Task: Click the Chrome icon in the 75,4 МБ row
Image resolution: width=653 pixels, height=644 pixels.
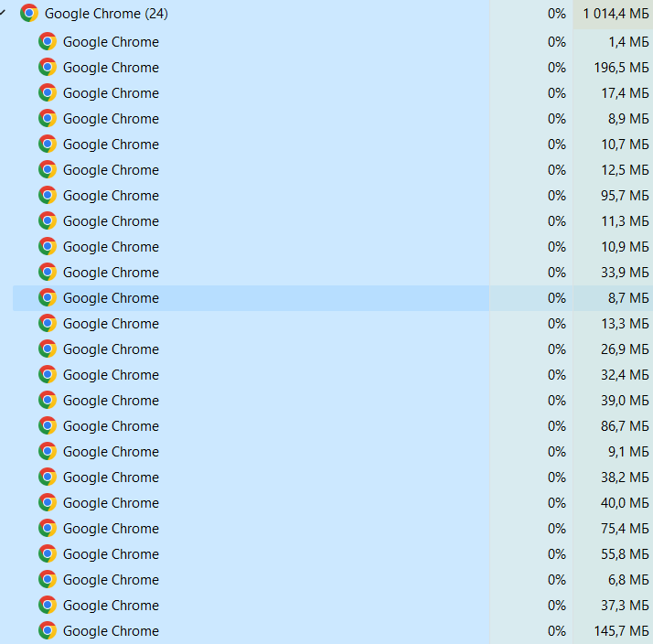Action: click(48, 528)
